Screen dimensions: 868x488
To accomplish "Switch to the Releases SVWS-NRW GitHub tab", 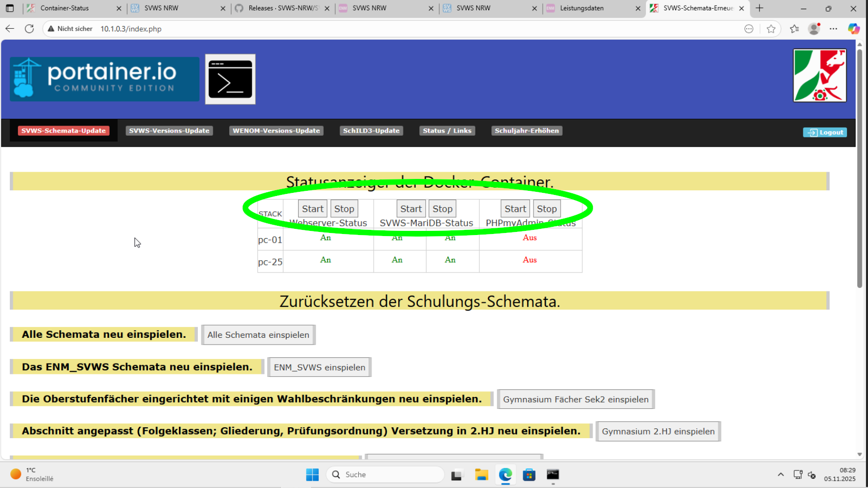I will [x=283, y=8].
